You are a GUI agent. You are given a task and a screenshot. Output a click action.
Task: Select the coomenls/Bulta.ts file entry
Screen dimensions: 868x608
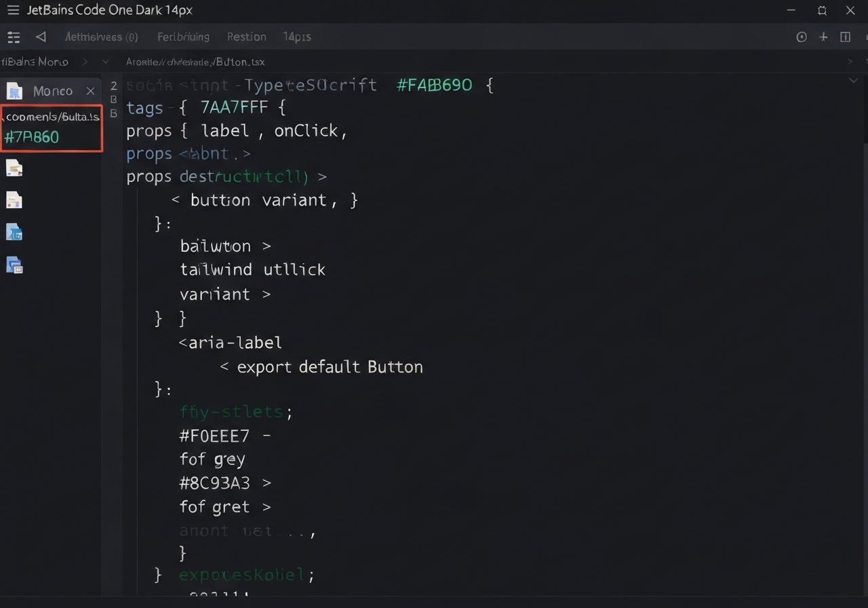pyautogui.click(x=52, y=117)
